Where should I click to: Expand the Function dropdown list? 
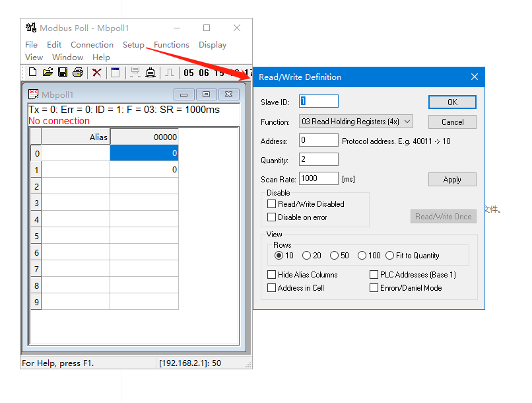[x=407, y=122]
